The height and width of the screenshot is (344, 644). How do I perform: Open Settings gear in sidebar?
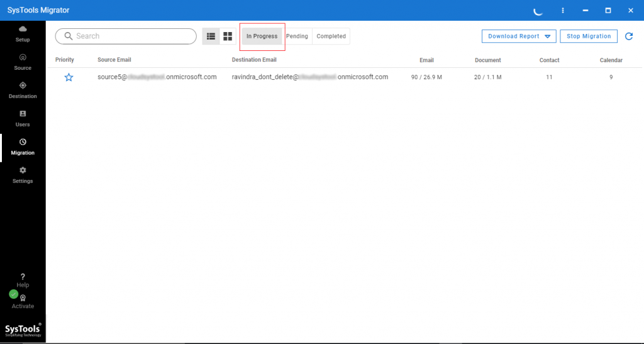[23, 170]
